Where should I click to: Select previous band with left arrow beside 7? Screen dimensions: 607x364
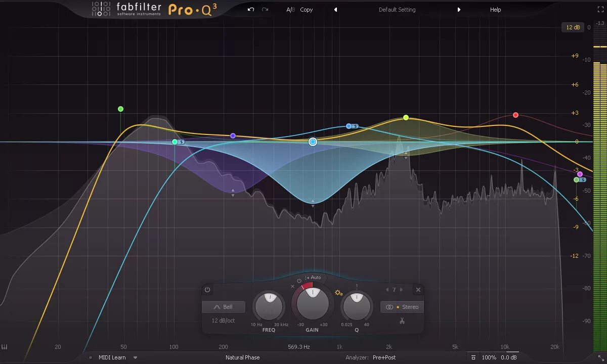pyautogui.click(x=387, y=290)
